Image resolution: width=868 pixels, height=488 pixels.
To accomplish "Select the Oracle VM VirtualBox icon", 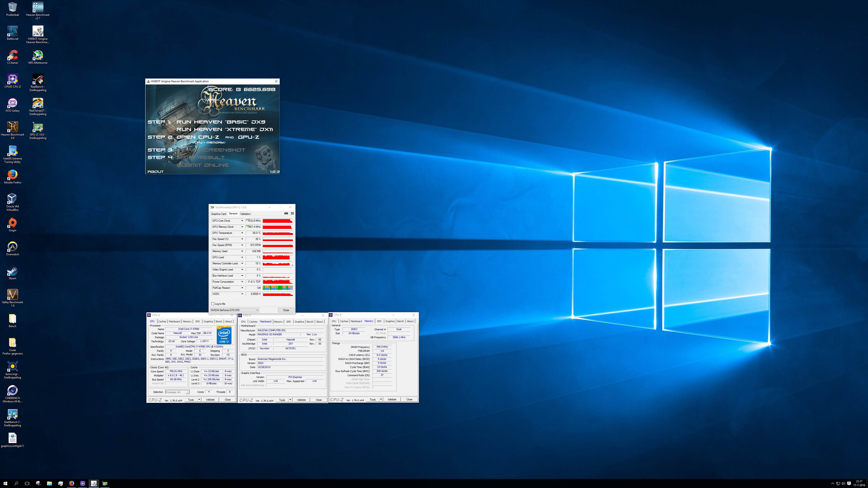I will point(12,202).
